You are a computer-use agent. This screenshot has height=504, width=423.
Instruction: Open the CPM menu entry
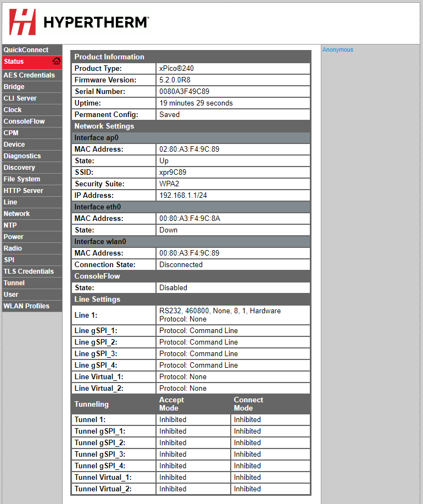pos(11,133)
